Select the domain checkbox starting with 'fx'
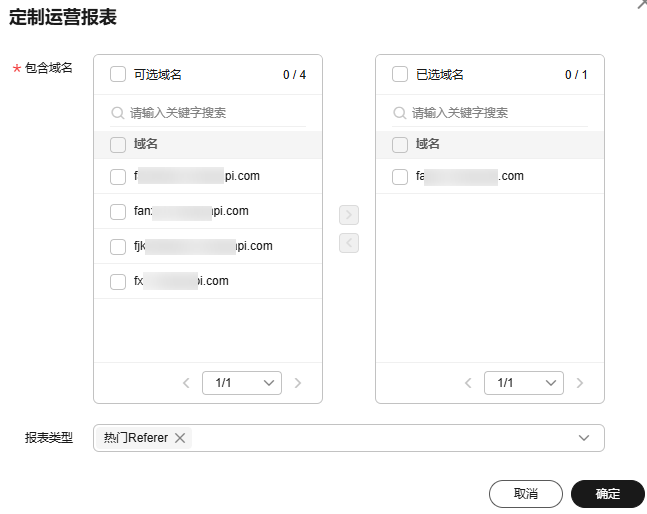Screen dimensions: 647x514 coord(118,282)
